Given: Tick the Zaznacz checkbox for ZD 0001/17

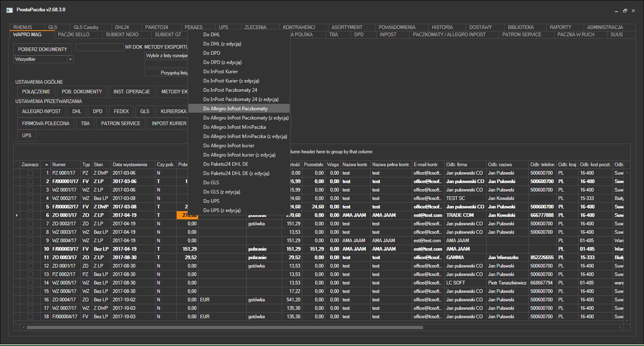Looking at the screenshot, I should pyautogui.click(x=30, y=266).
